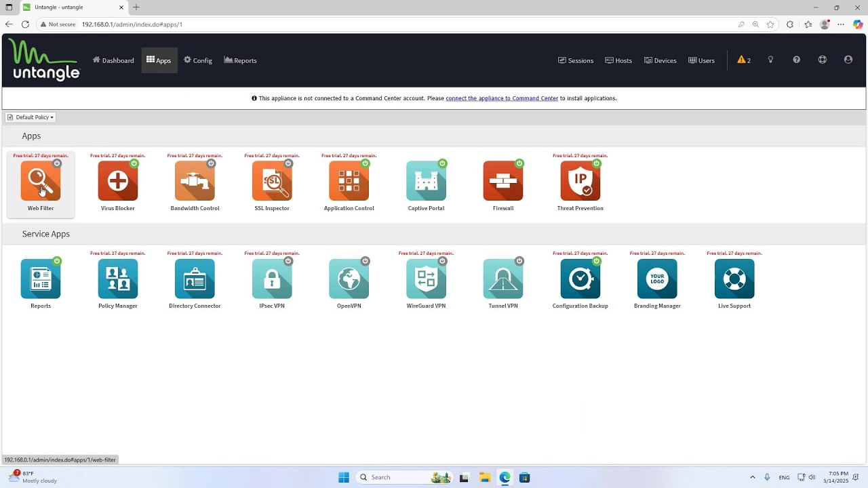
Task: Open a new browser tab
Action: point(136,7)
